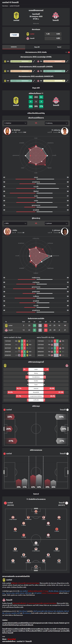Toggle the ROI switch
Screen dimensions: 72x644
(69, 52)
